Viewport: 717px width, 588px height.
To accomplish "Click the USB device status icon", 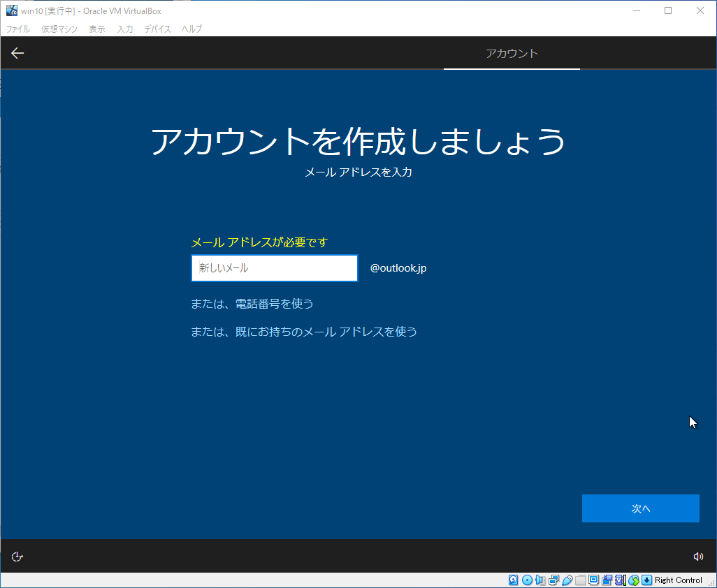I will (x=567, y=580).
